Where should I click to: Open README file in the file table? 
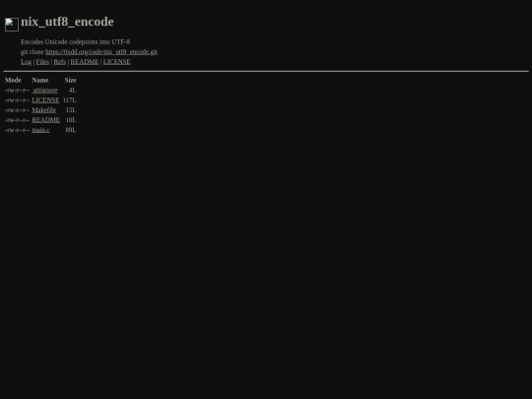coord(45,120)
